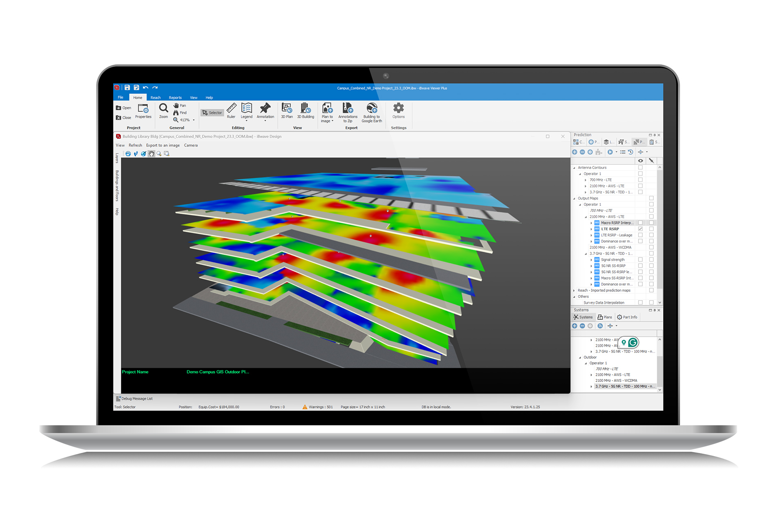Open project Properties icon
The image size is (784, 532).
(x=143, y=111)
